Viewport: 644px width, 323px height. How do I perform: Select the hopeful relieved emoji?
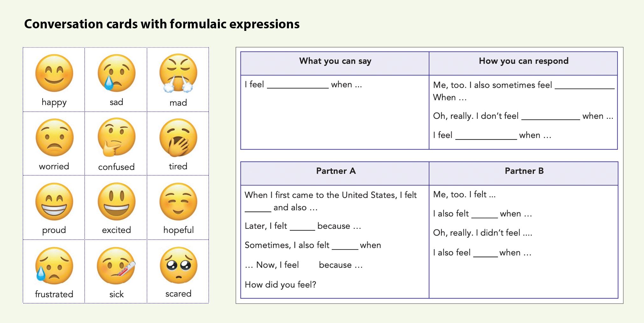click(178, 201)
